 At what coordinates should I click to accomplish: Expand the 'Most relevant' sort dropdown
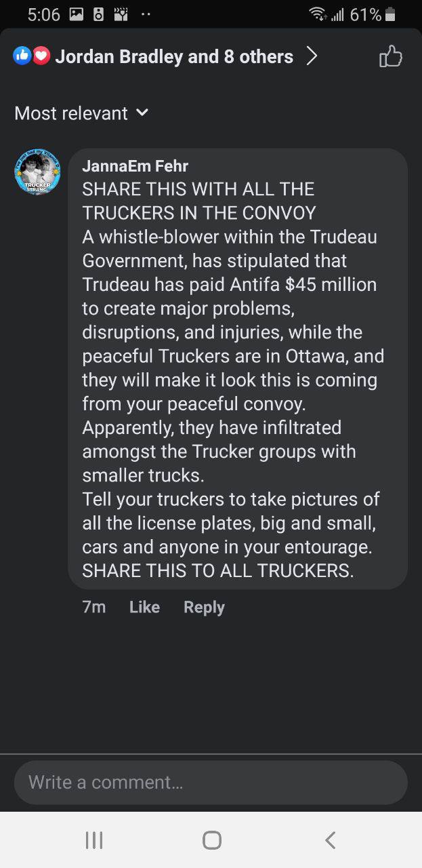pos(81,113)
